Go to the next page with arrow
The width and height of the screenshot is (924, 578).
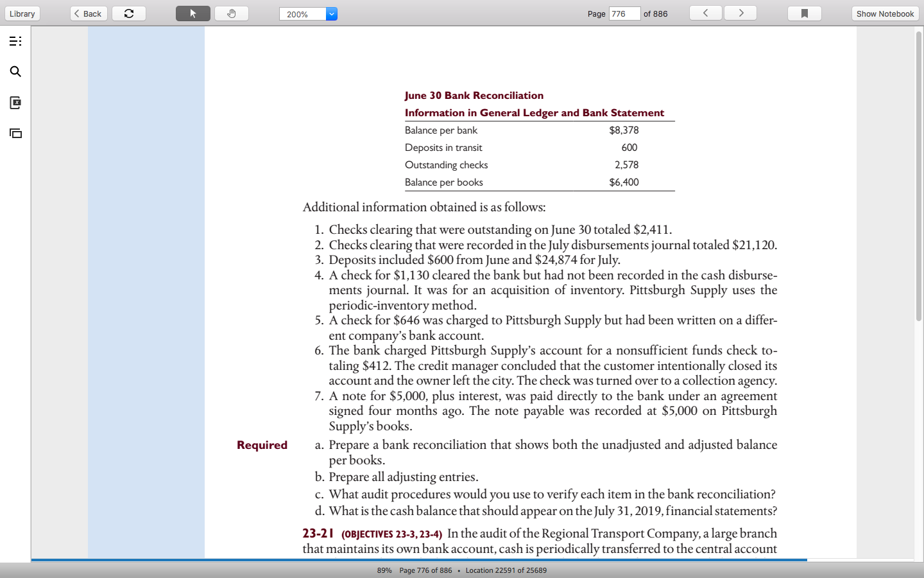click(740, 13)
